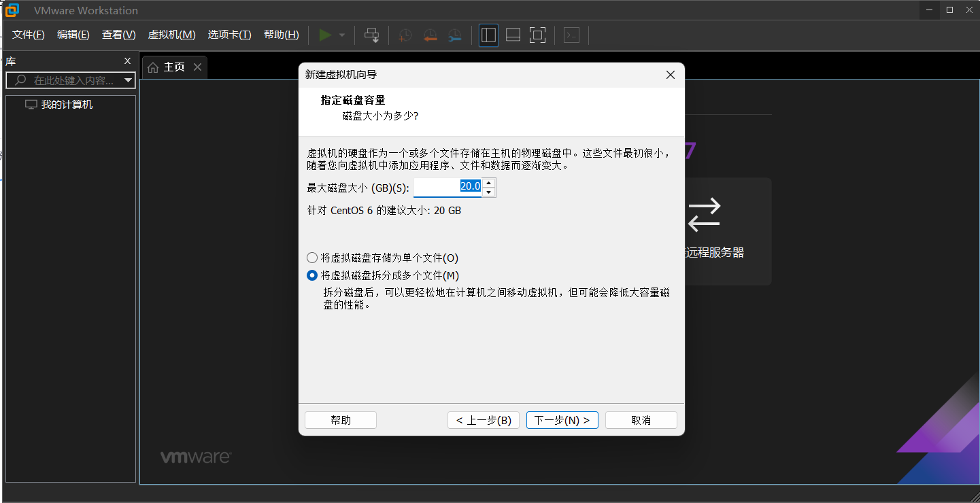The height and width of the screenshot is (503, 980).
Task: Open the 帮助(H) menu
Action: [x=281, y=35]
